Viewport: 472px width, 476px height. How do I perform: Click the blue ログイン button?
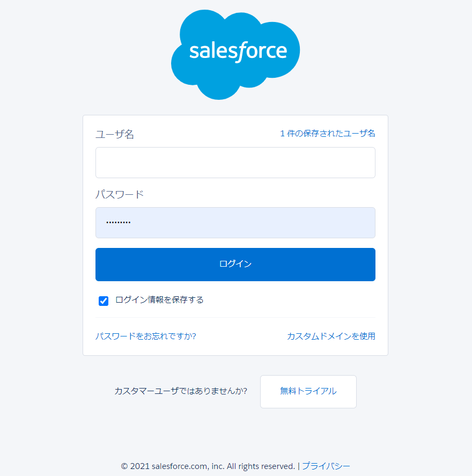[235, 265]
